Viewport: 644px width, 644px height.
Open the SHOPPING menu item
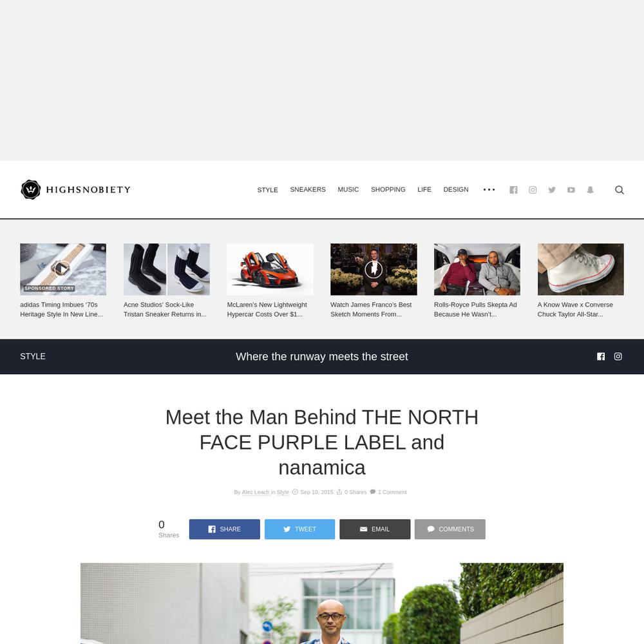(x=388, y=189)
